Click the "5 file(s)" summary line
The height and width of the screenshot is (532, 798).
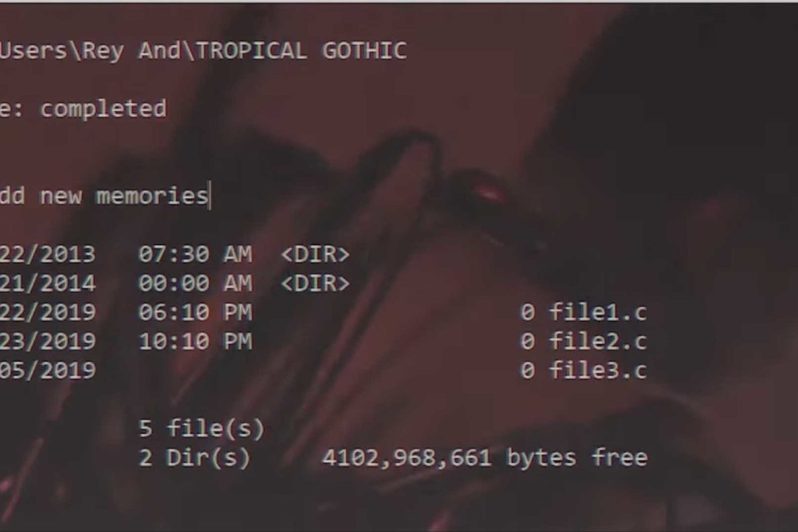point(202,429)
